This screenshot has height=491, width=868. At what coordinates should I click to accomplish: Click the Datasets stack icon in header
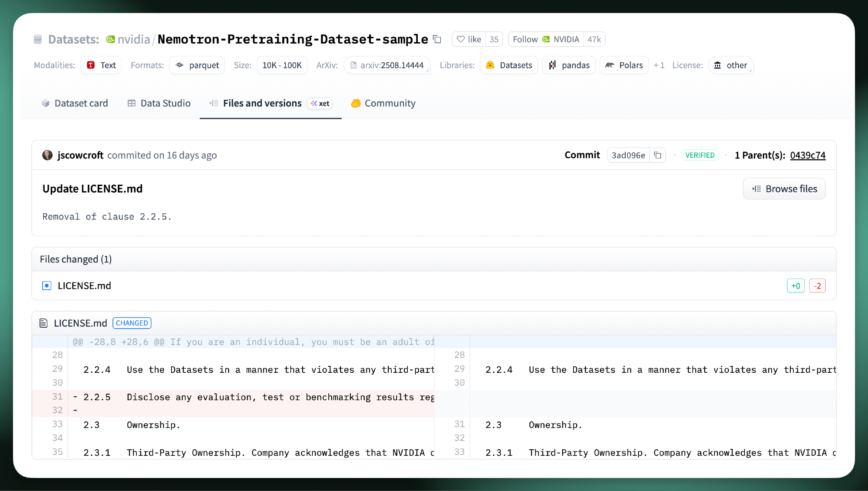click(x=38, y=40)
